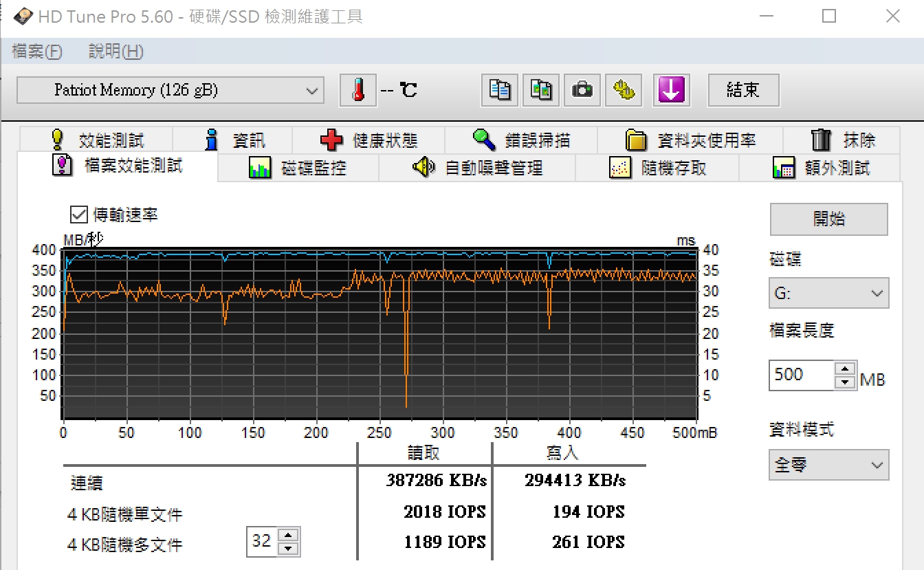The width and height of the screenshot is (924, 570).
Task: Click the camera save screenshot icon
Action: [x=582, y=90]
